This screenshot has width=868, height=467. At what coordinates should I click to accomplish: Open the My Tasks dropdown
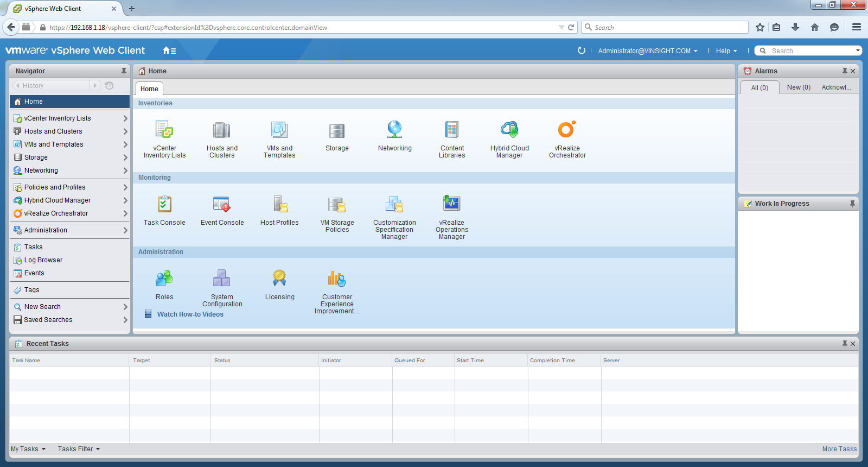28,449
